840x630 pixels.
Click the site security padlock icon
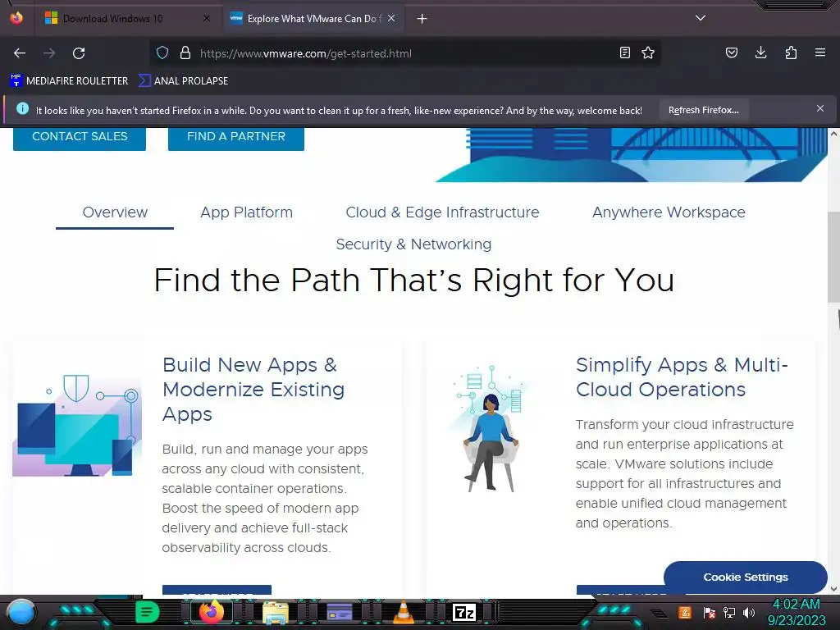[185, 52]
